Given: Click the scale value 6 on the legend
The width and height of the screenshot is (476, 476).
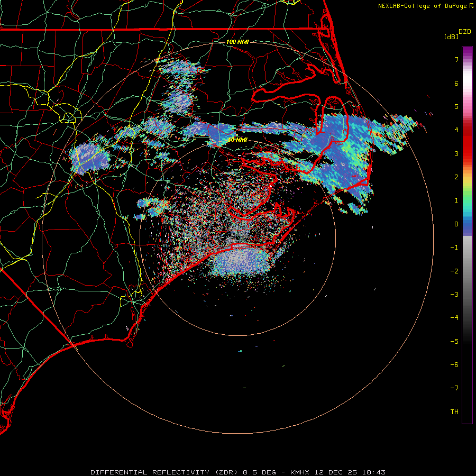Looking at the screenshot, I should coord(456,83).
